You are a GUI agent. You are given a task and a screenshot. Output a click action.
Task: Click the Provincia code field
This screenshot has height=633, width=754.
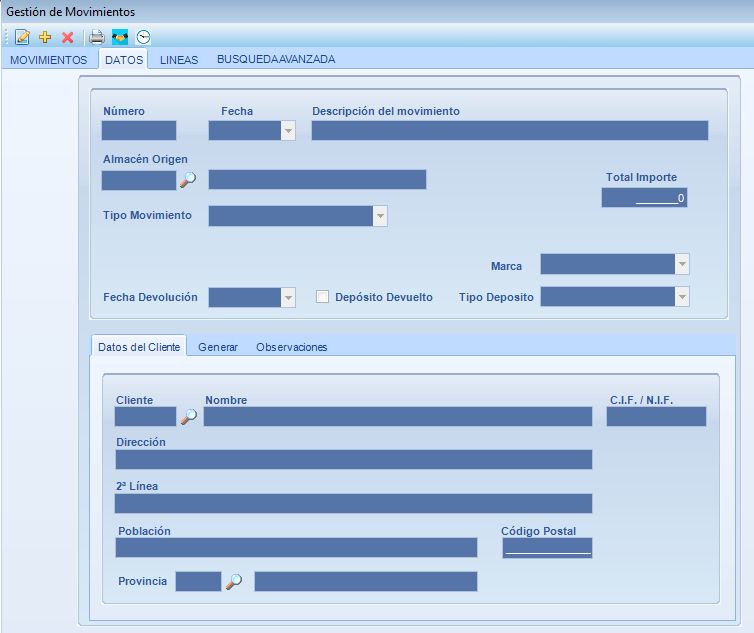199,581
